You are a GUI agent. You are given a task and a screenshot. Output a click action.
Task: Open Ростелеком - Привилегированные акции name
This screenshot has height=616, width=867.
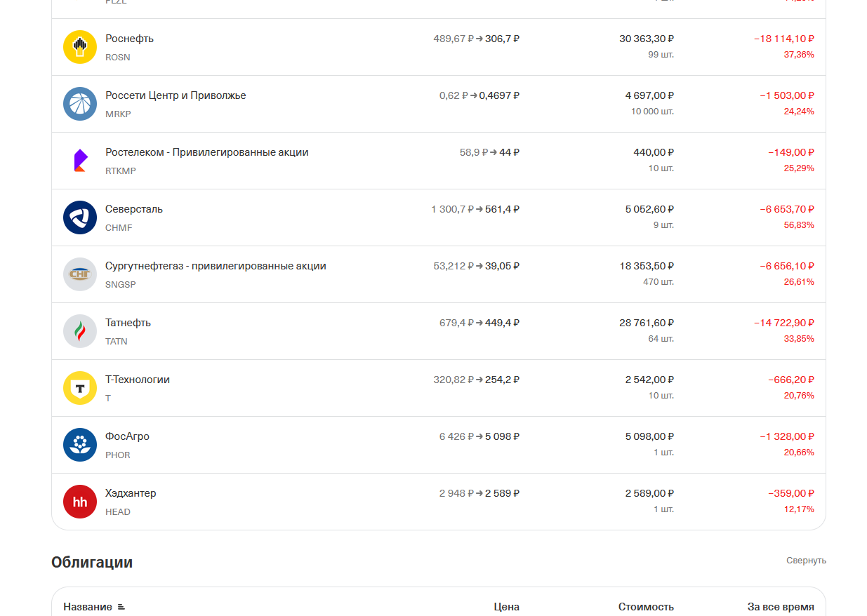(207, 152)
